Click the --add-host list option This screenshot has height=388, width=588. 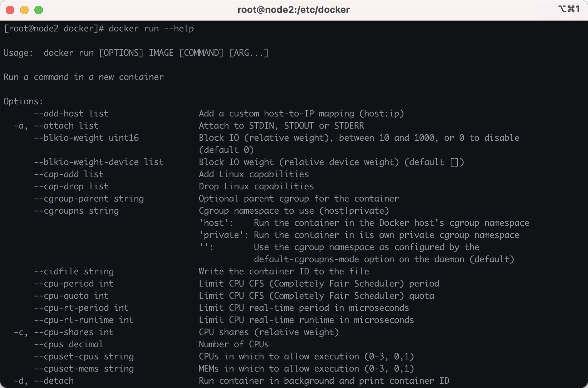tap(71, 114)
